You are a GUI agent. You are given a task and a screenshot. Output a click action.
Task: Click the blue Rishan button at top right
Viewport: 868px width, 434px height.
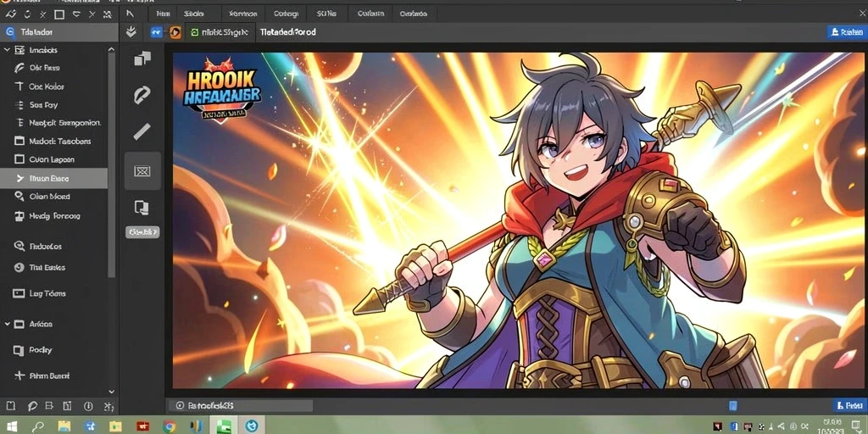(x=847, y=32)
